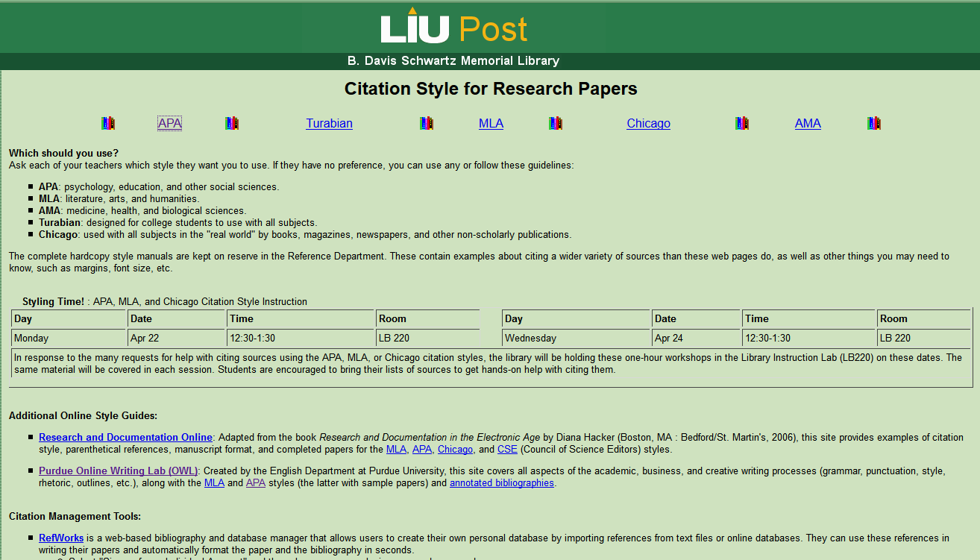Screen dimensions: 980x560
Task: Open the CSE styles link
Action: coord(507,450)
